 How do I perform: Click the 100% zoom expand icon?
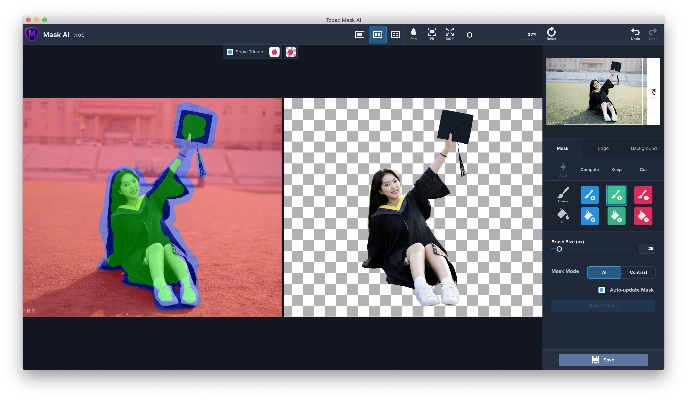pyautogui.click(x=450, y=34)
